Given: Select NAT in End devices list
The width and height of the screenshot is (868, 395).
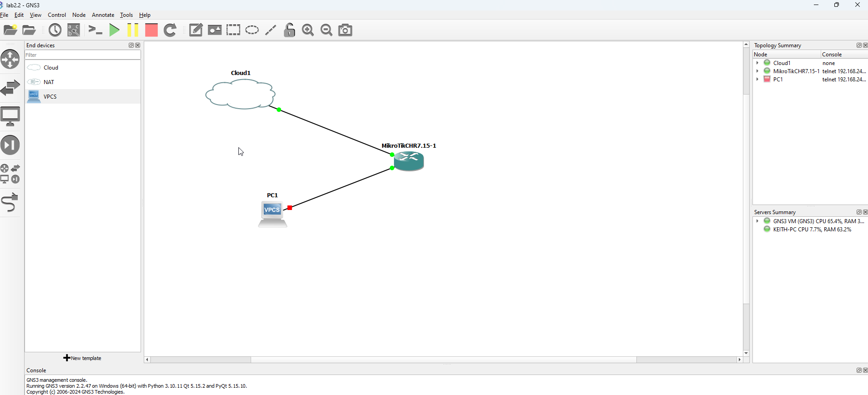Looking at the screenshot, I should click(83, 82).
